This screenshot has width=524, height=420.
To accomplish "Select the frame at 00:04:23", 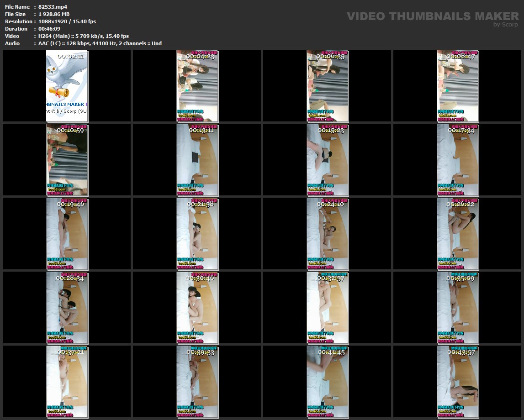I will pos(197,86).
